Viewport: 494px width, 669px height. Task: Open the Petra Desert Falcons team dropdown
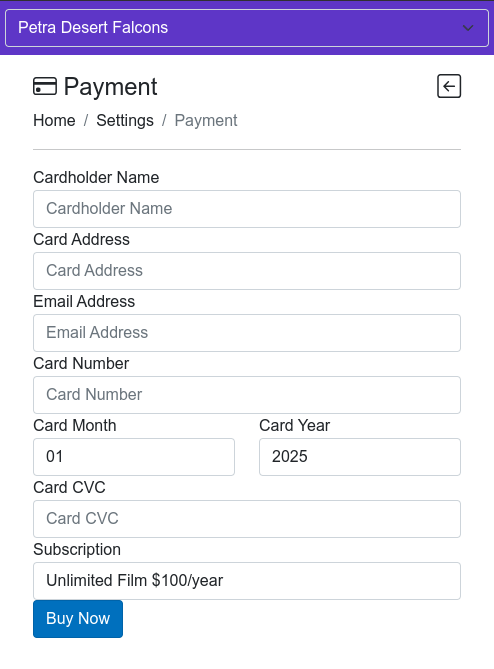(247, 28)
